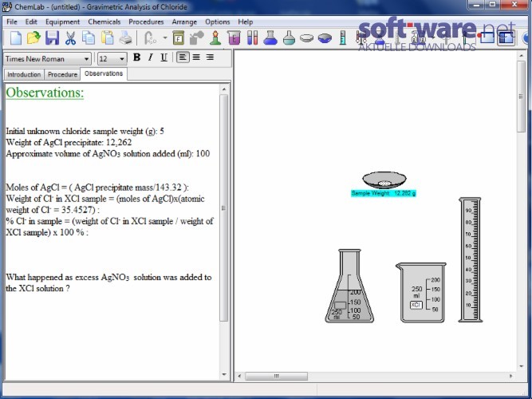The width and height of the screenshot is (532, 399).
Task: Click the Observations heading text
Action: (45, 93)
